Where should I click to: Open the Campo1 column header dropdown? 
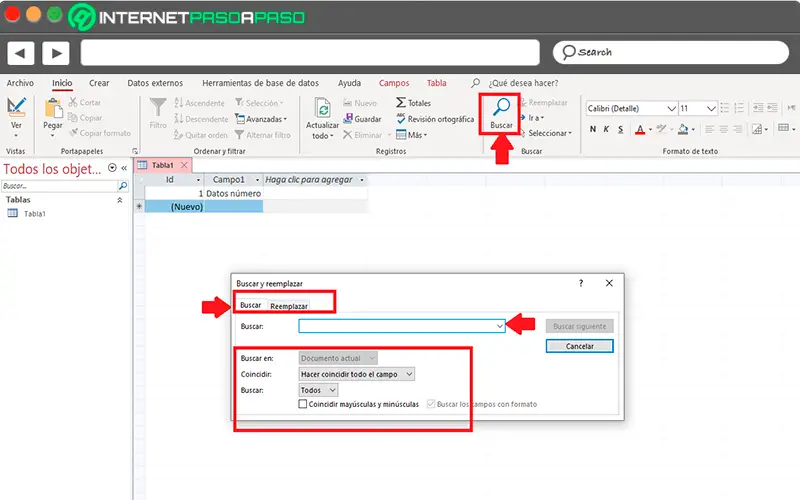(257, 180)
